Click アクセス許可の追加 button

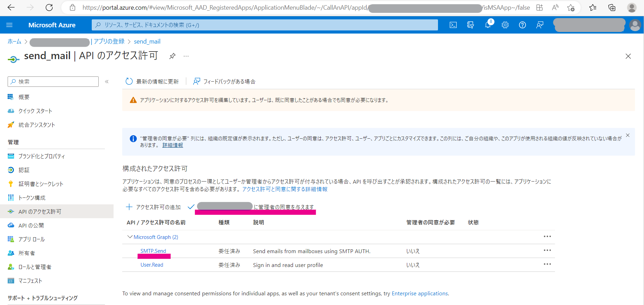(153, 207)
